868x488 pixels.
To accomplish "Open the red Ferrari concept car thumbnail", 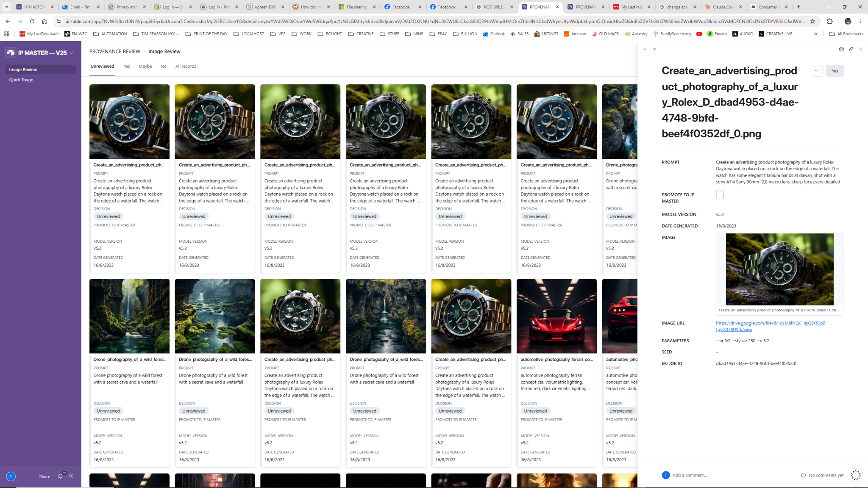I will [x=556, y=316].
